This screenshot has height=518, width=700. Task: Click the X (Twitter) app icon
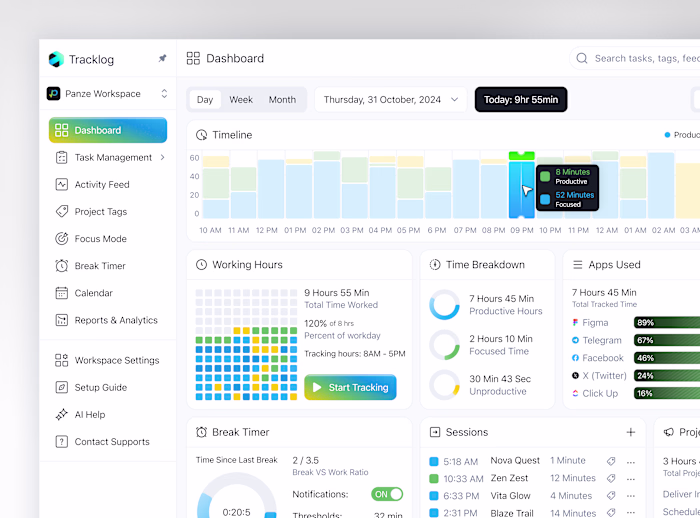(575, 376)
